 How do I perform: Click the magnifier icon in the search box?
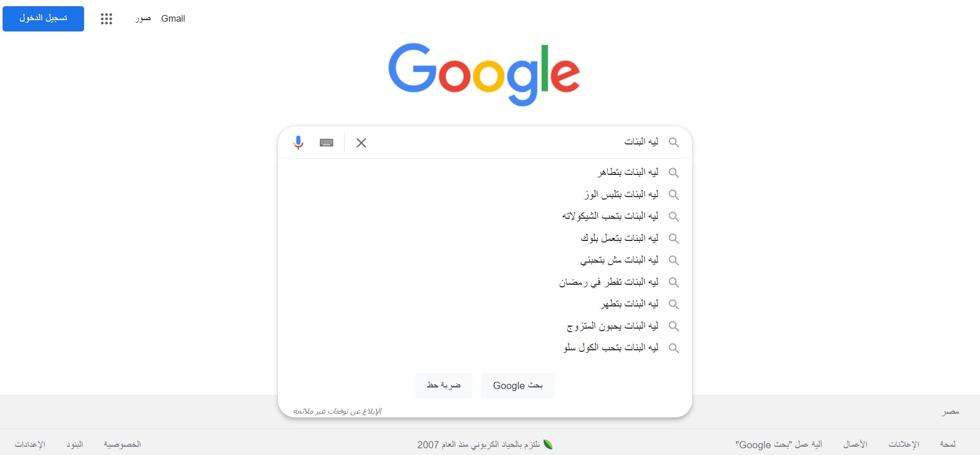(674, 142)
